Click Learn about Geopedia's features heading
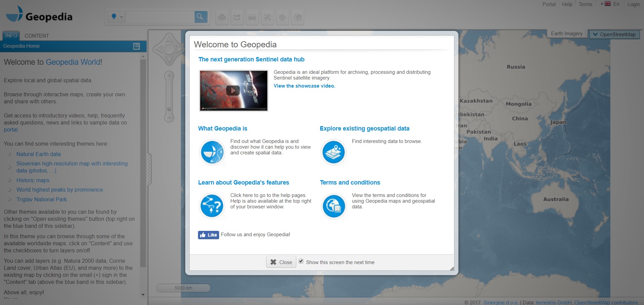Image resolution: width=644 pixels, height=305 pixels. pyautogui.click(x=243, y=183)
